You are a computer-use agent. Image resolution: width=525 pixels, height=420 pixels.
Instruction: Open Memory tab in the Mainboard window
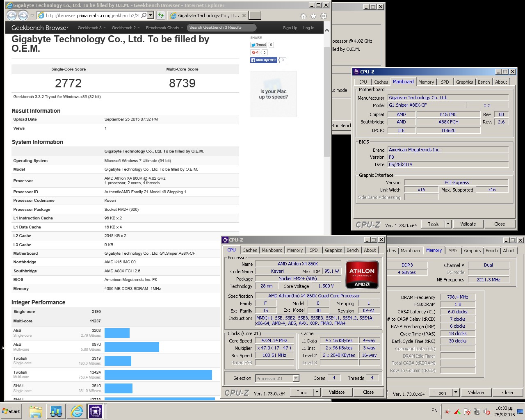426,82
